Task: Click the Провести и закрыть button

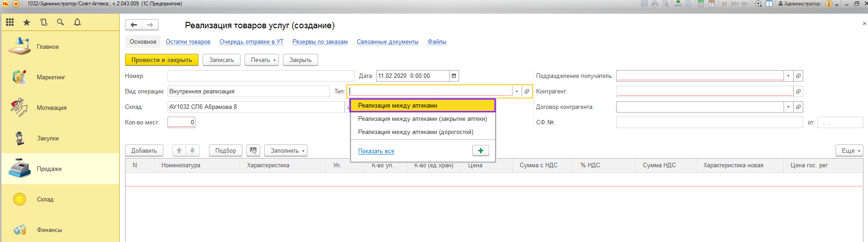Action: click(x=162, y=60)
